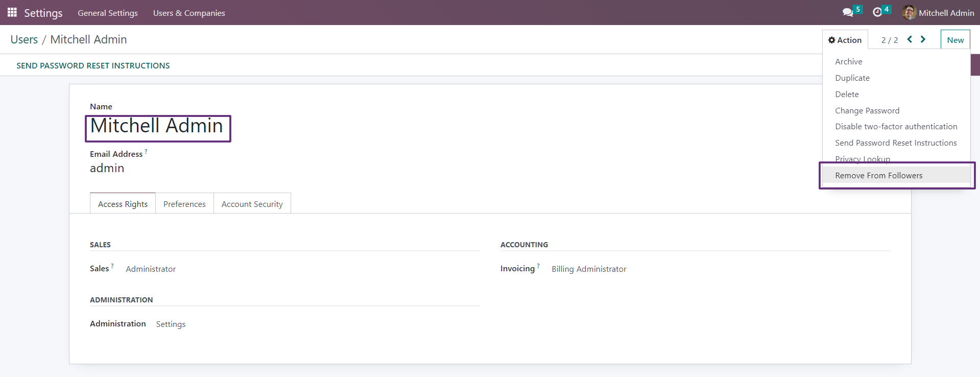Click the Administration field label
This screenshot has height=377, width=980.
pos(118,323)
